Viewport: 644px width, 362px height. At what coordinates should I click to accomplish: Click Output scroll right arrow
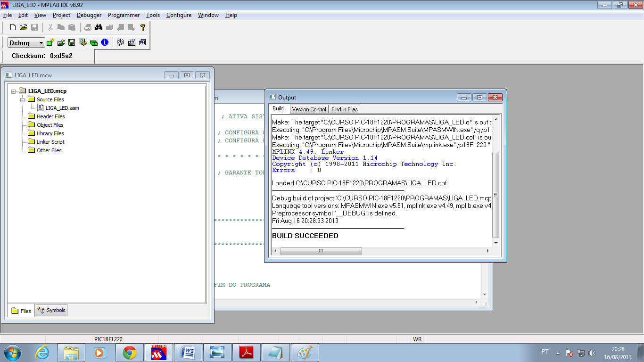[488, 251]
